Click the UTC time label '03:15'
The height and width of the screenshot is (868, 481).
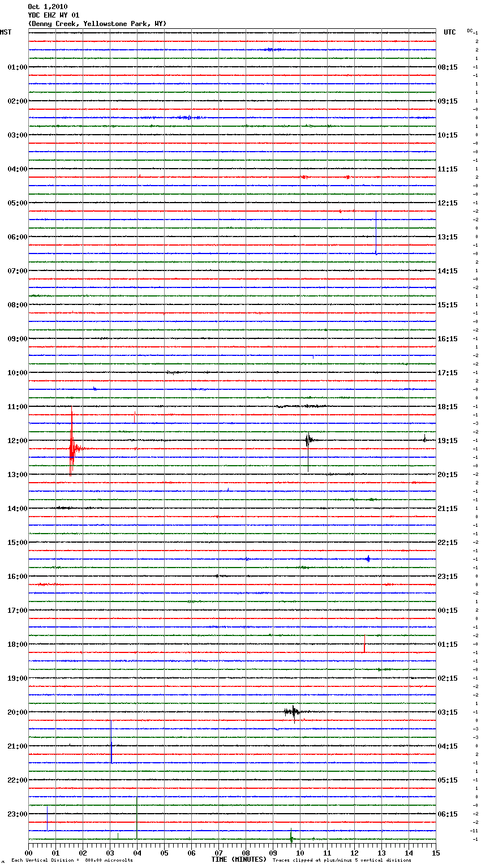pos(448,712)
